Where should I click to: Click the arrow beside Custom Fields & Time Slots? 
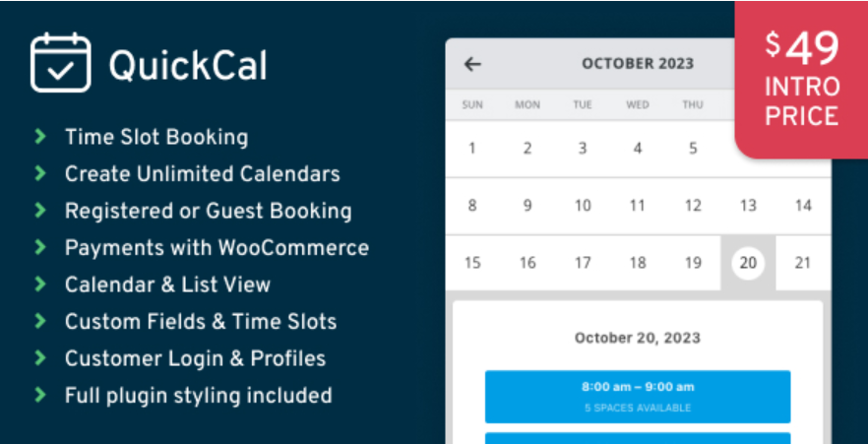click(x=40, y=322)
